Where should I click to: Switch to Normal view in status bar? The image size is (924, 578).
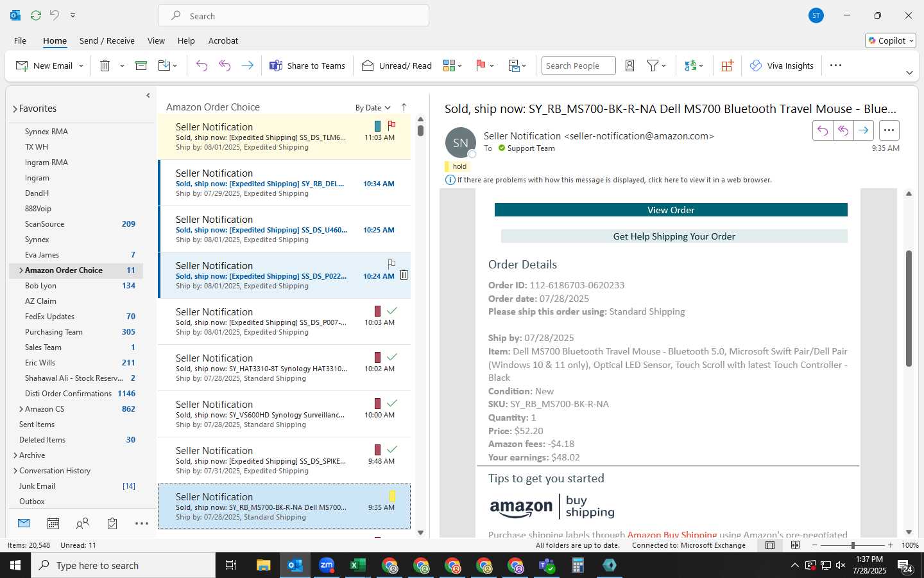click(x=770, y=545)
